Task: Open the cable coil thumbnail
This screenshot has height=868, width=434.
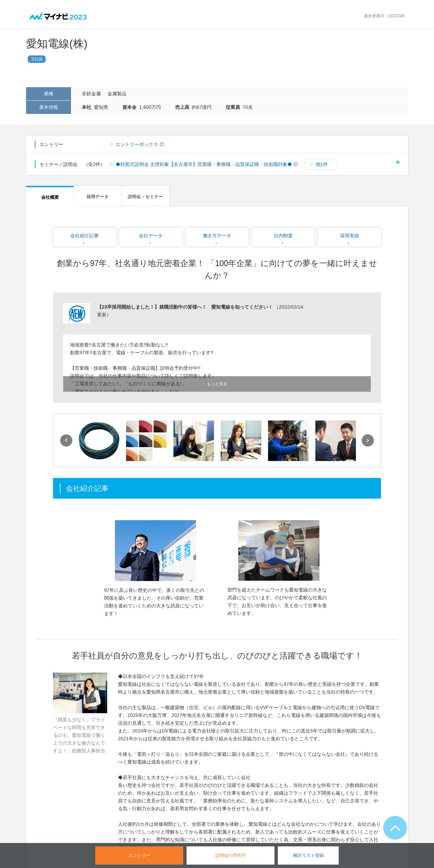Action: (x=99, y=441)
